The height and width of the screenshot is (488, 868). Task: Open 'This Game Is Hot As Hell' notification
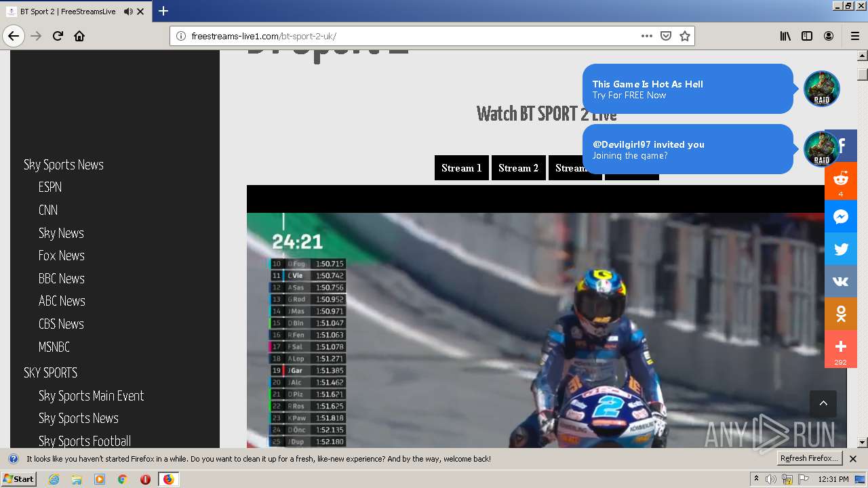[688, 89]
